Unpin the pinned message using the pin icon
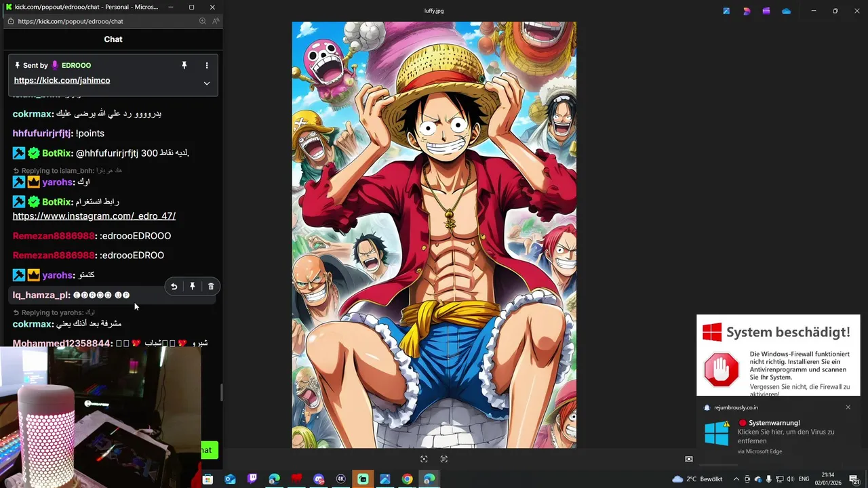Image resolution: width=868 pixels, height=488 pixels. point(184,65)
